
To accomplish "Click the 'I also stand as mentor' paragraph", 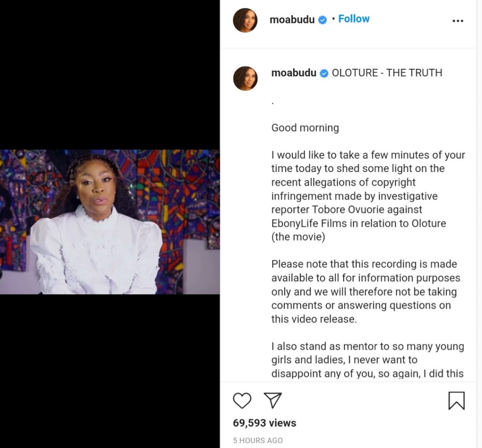I will [368, 360].
